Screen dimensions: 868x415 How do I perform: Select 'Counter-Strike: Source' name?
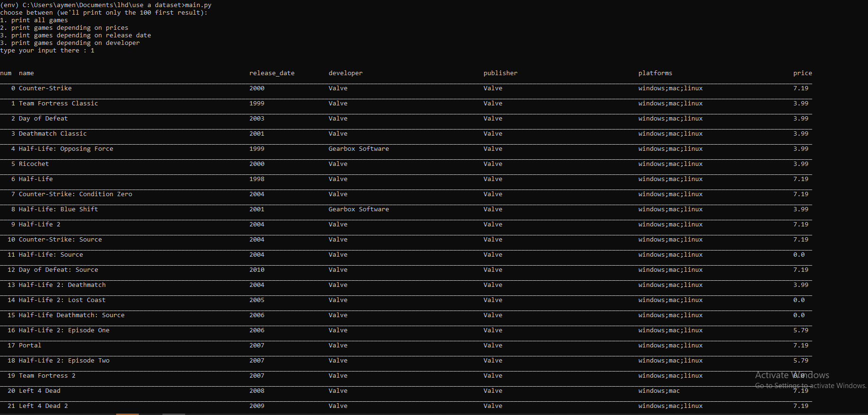[60, 240]
